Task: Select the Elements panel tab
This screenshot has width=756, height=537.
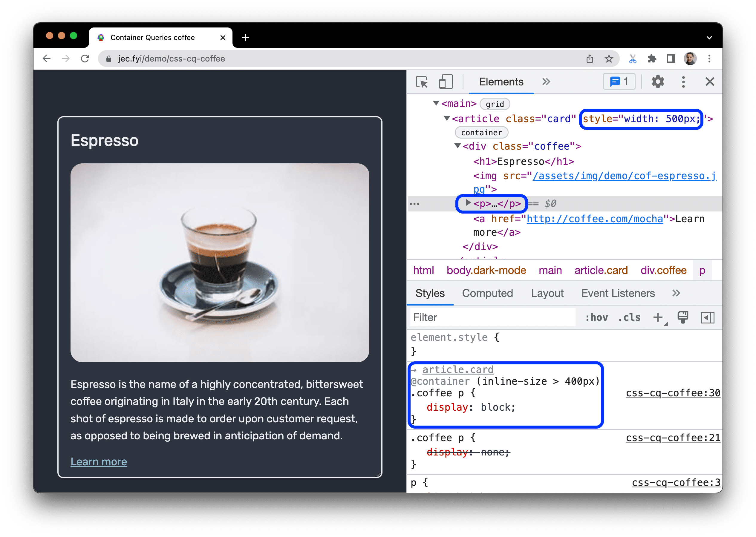Action: pyautogui.click(x=501, y=81)
